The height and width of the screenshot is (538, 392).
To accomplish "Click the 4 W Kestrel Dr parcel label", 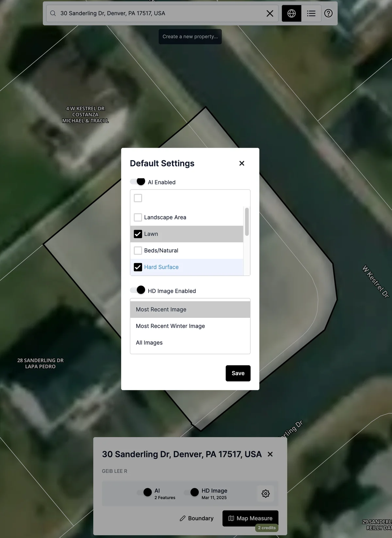I will coord(85,115).
